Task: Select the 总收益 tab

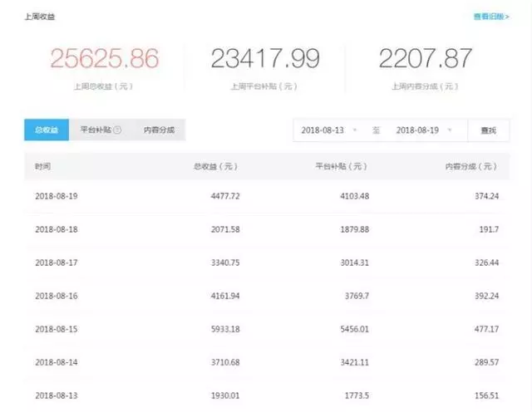Action: (x=47, y=130)
